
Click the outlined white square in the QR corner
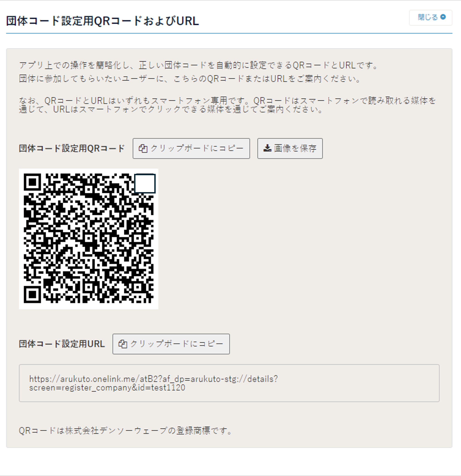[145, 183]
